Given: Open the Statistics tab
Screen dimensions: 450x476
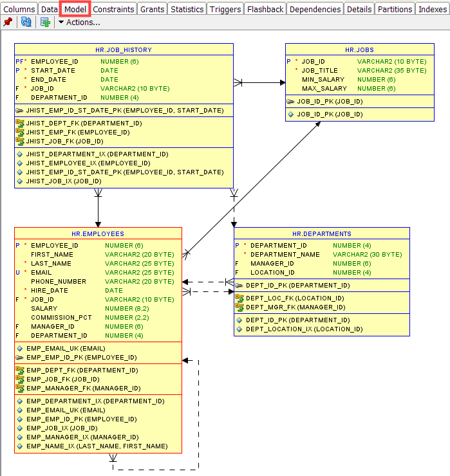Looking at the screenshot, I should coord(187,10).
